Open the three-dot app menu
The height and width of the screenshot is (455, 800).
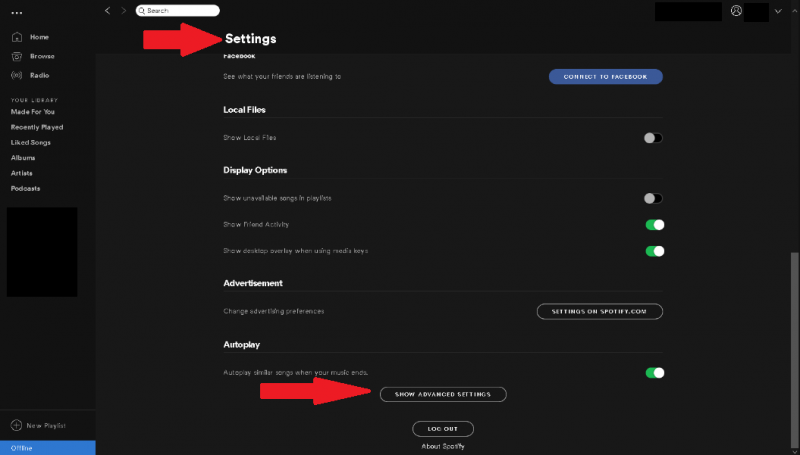coord(17,13)
